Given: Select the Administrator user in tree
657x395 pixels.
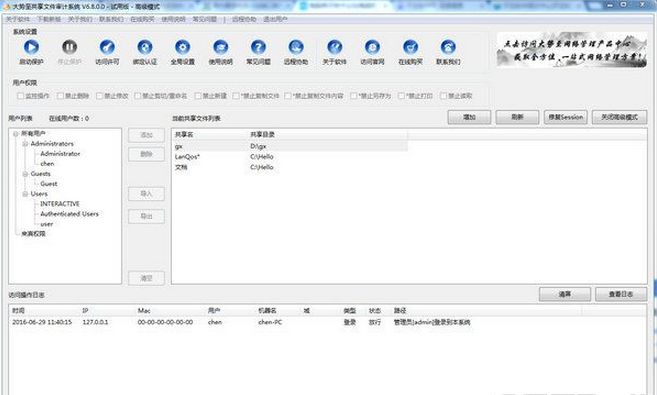Looking at the screenshot, I should (60, 154).
